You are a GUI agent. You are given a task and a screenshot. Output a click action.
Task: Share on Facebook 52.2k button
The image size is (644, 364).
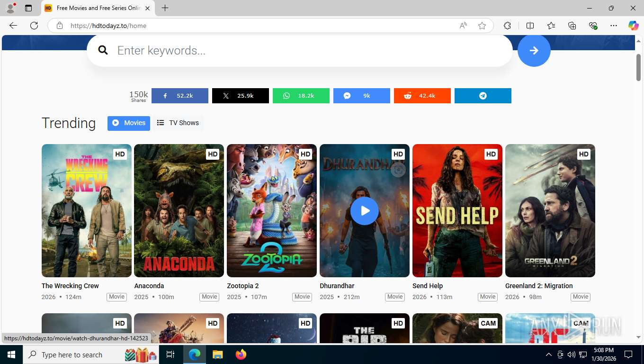coord(180,96)
